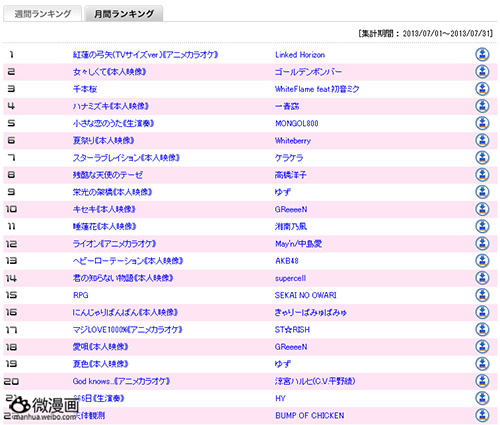500x425 pixels.
Task: Click the round blue icon in God knows row
Action: pyautogui.click(x=482, y=381)
